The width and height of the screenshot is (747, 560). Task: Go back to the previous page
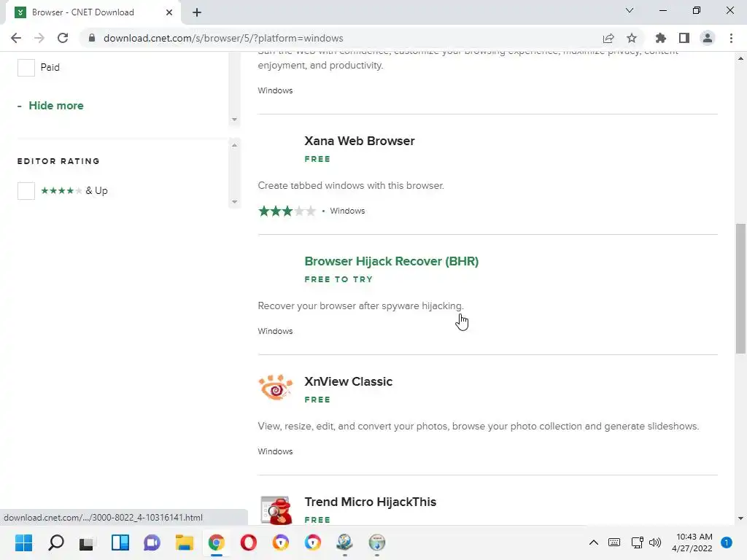click(16, 38)
